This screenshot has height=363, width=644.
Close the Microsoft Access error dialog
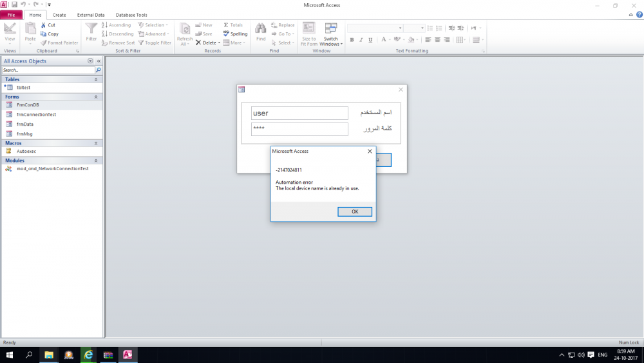pos(370,152)
